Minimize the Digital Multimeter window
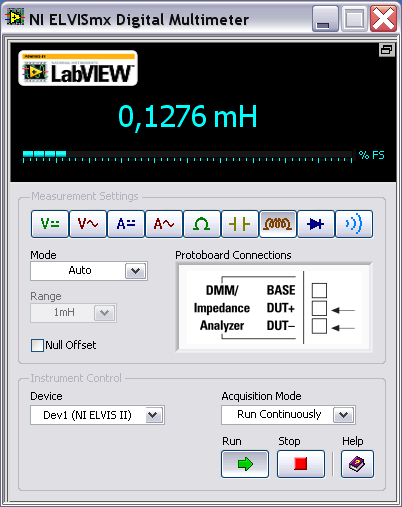402x507 pixels. tap(325, 20)
